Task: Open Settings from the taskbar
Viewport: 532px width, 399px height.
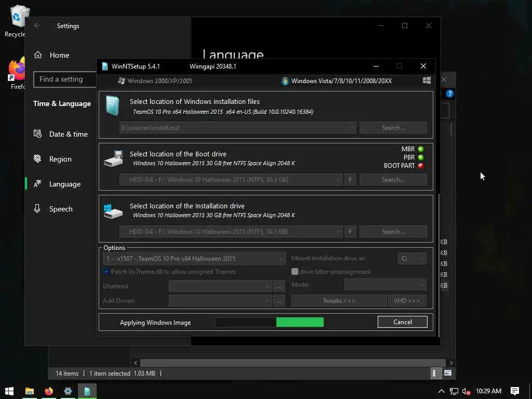Action: [x=68, y=391]
